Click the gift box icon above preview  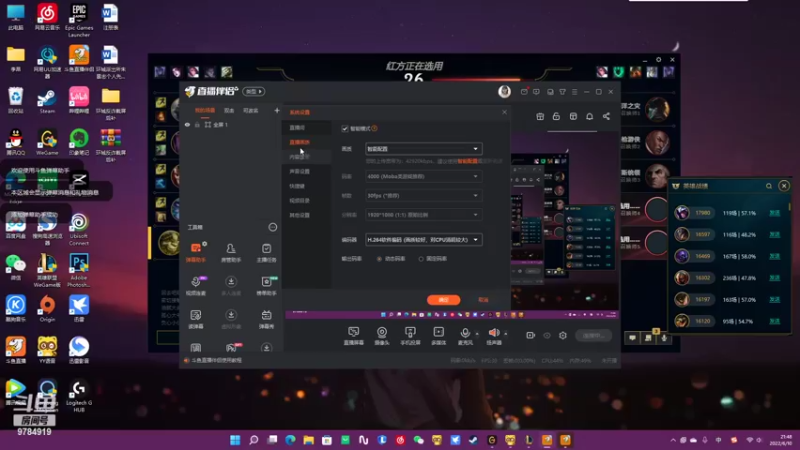tap(540, 116)
